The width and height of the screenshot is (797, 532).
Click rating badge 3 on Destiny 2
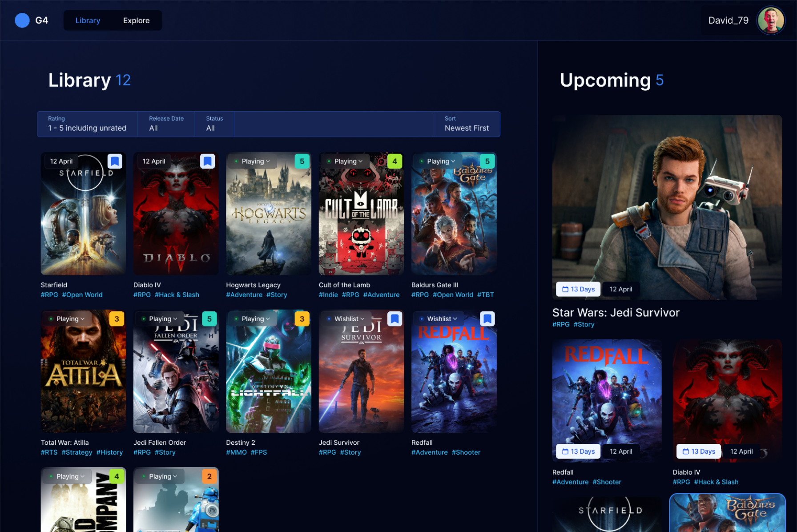click(x=302, y=318)
